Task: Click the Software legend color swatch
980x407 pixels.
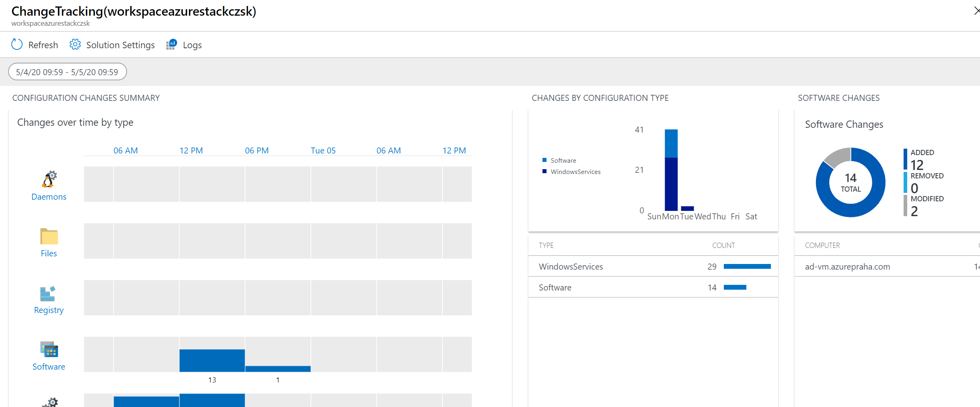Action: [544, 160]
